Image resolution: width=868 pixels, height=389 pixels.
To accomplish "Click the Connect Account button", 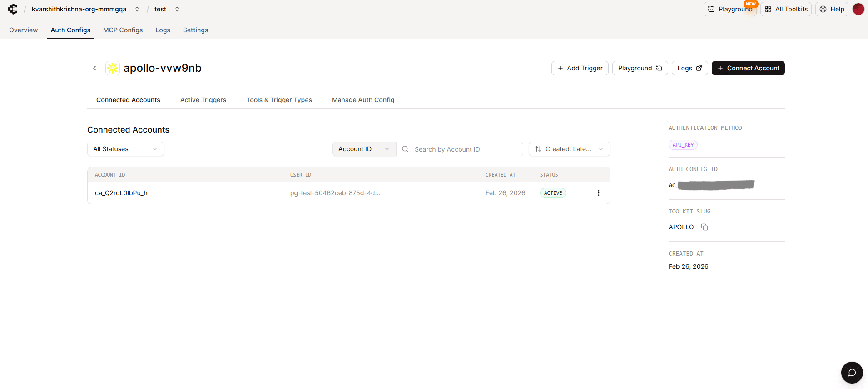I will tap(748, 68).
